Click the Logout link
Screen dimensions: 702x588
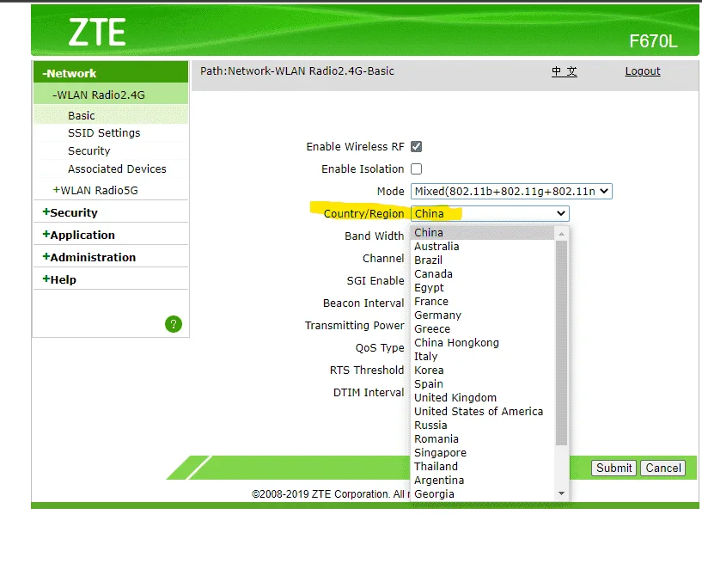(643, 71)
